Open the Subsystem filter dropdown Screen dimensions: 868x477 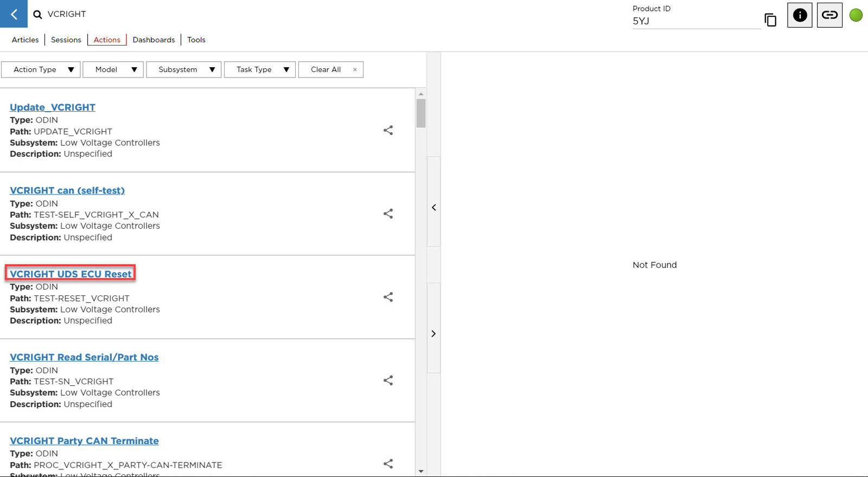coord(184,69)
